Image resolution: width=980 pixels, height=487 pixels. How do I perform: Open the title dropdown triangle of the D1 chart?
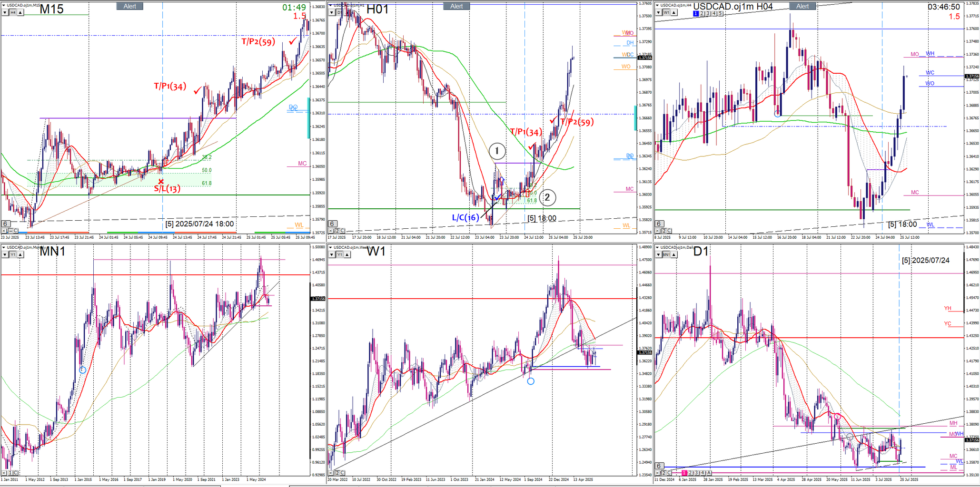(658, 247)
